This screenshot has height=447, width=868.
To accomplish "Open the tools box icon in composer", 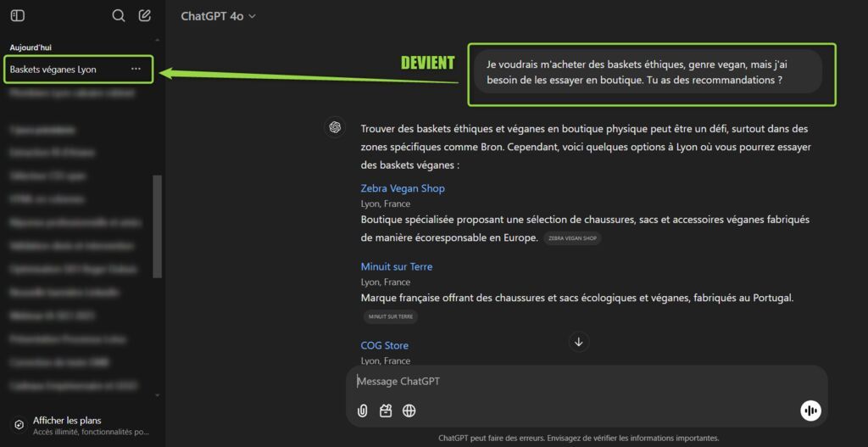I will [386, 411].
